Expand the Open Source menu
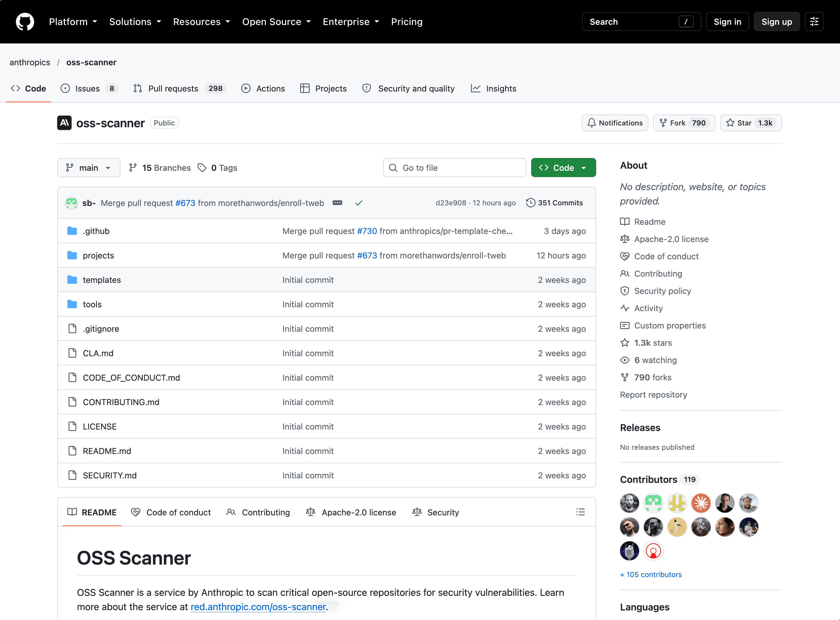This screenshot has width=840, height=620. point(276,22)
